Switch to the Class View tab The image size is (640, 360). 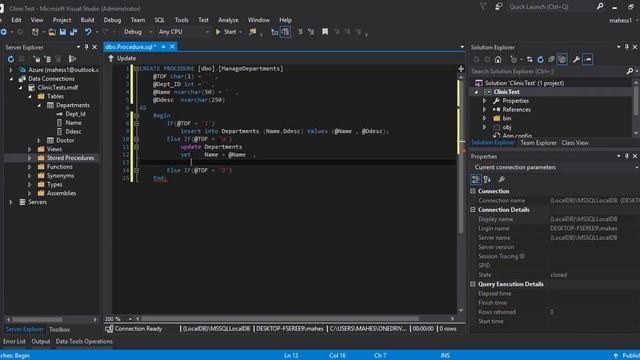(575, 143)
